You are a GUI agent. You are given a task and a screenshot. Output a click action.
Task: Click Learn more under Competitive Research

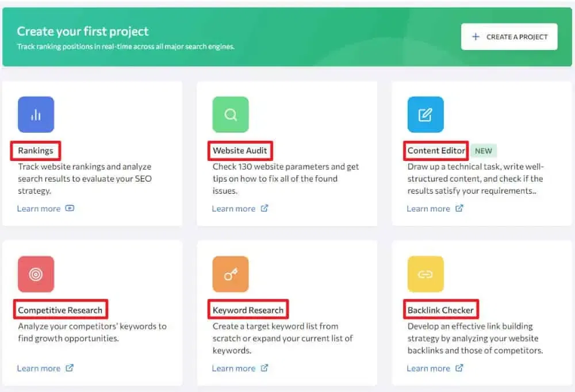click(39, 368)
